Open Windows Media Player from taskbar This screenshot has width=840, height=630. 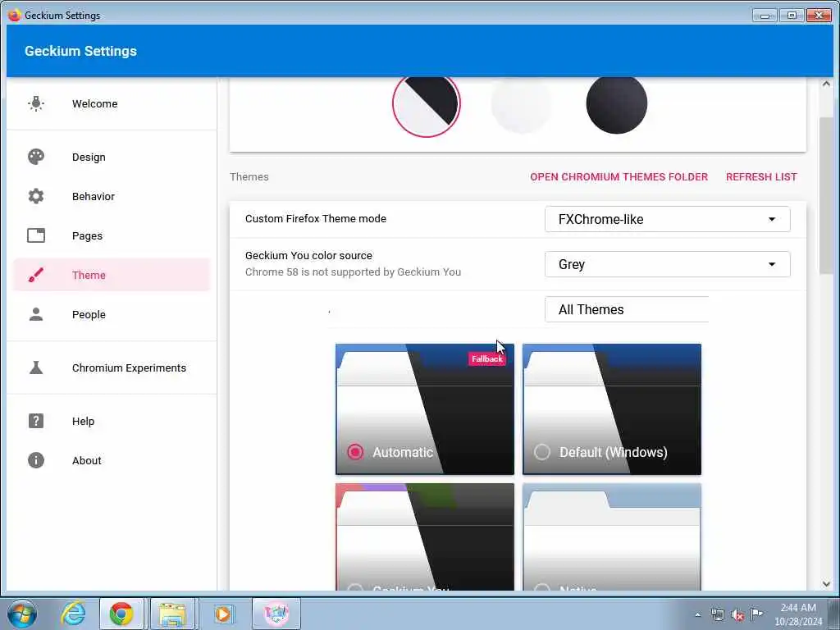tap(223, 614)
